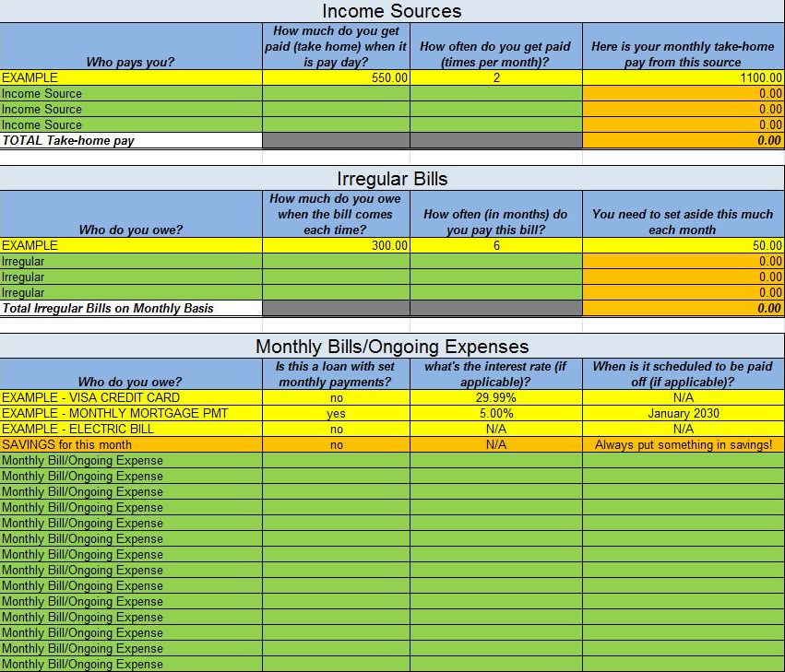Click 'How much do you get paid' header
785x672 pixels.
(336, 46)
